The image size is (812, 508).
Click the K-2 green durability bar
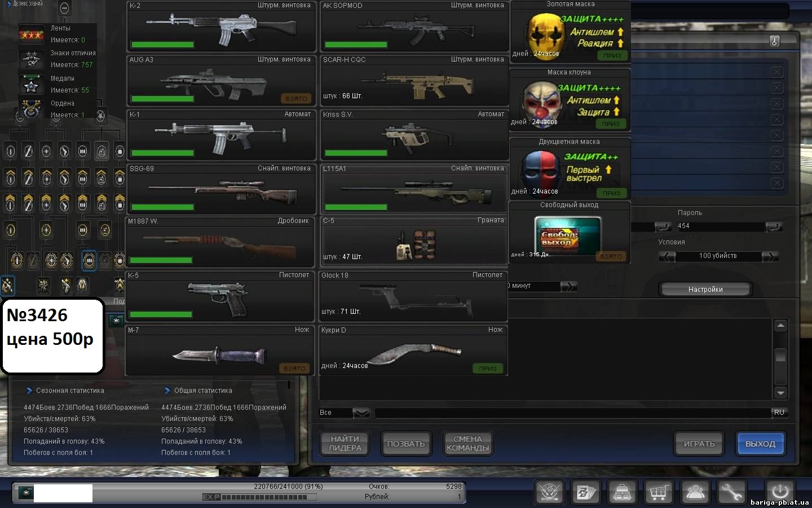pos(162,45)
